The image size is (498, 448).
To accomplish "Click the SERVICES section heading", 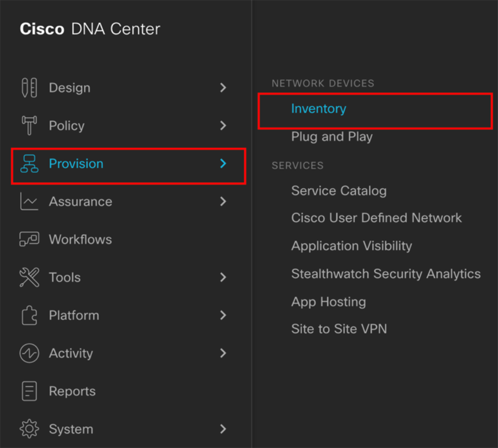I will (297, 165).
